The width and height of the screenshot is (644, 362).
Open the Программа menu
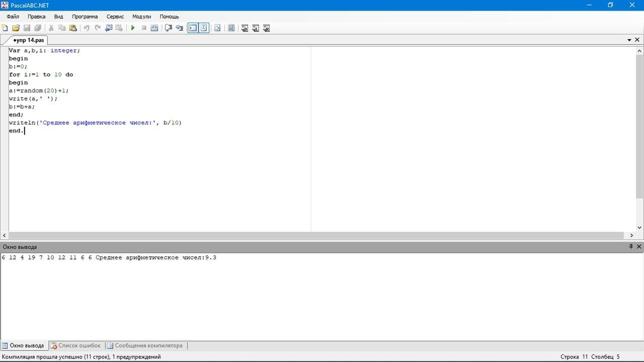tap(85, 17)
